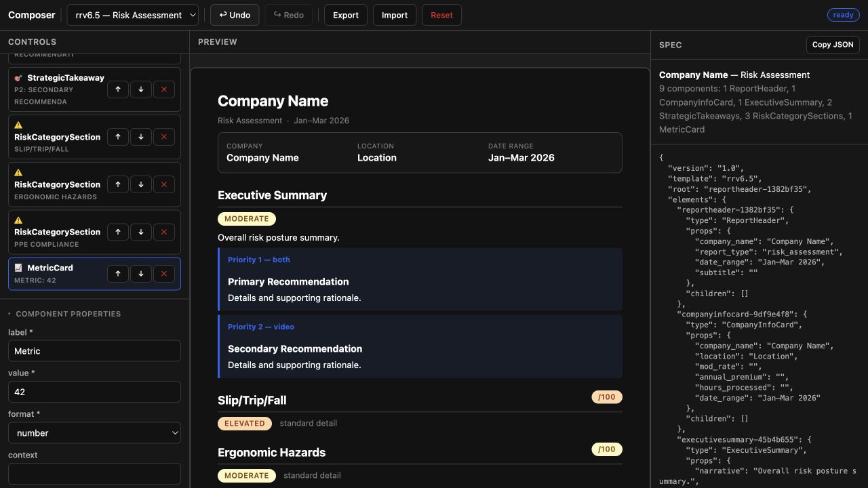Screen dimensions: 868x488
Task: Import a report spec
Action: click(395, 15)
